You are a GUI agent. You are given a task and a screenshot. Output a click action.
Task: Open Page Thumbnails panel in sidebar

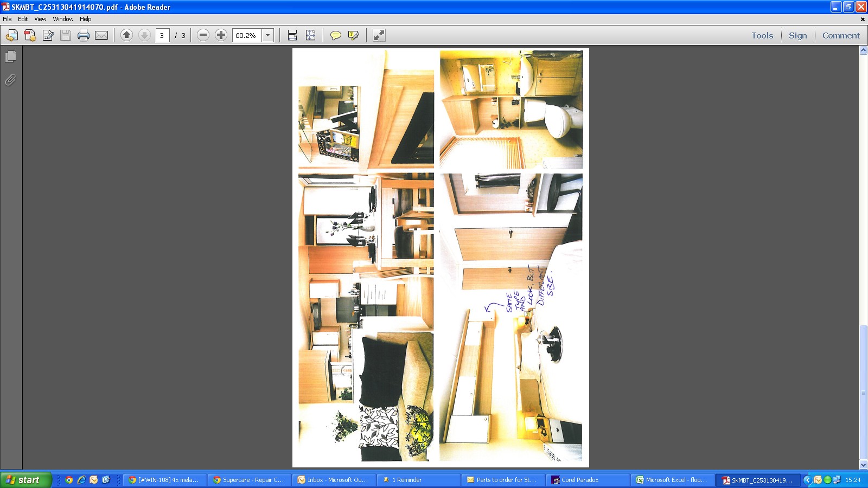[x=10, y=57]
